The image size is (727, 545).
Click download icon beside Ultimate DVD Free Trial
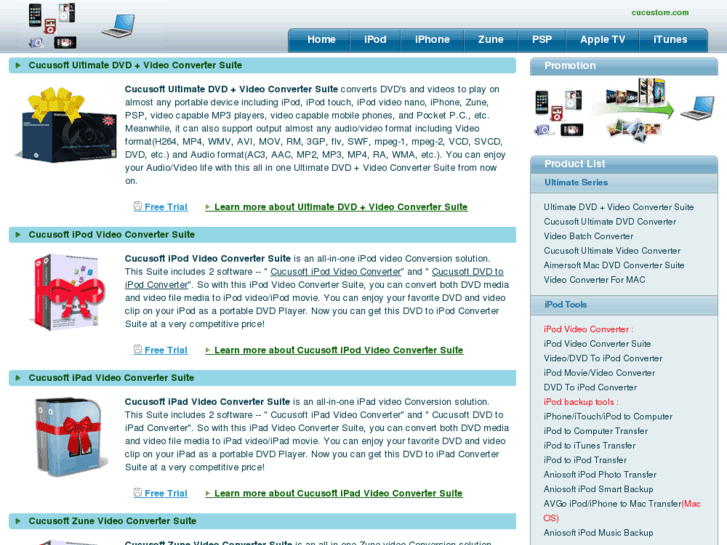pos(138,206)
